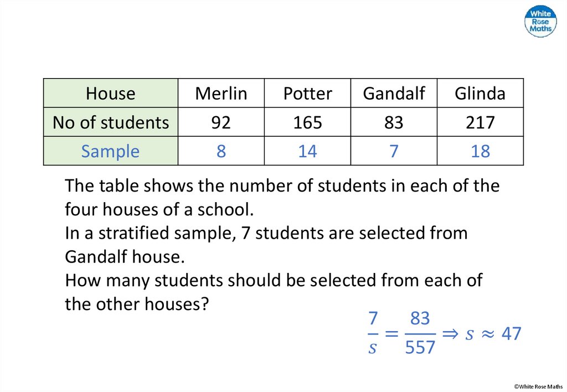Select the result 's ≈ 47'
The width and height of the screenshot is (567, 392).
coord(493,333)
